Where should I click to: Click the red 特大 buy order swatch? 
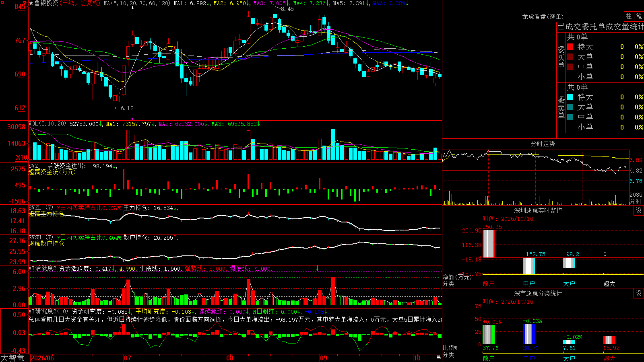tap(570, 47)
